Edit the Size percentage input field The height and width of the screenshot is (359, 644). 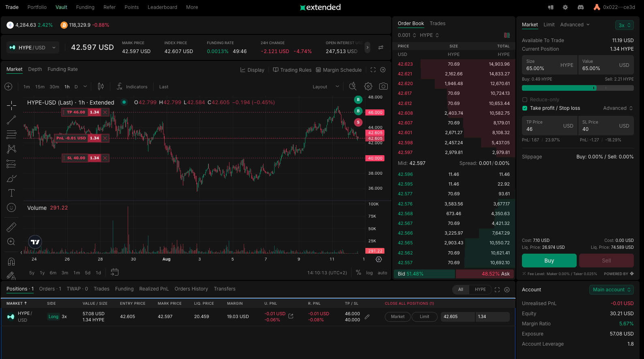tap(550, 65)
